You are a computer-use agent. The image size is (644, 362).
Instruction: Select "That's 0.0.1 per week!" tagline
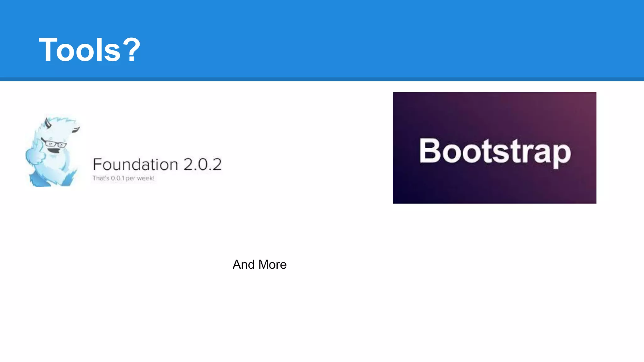(123, 178)
